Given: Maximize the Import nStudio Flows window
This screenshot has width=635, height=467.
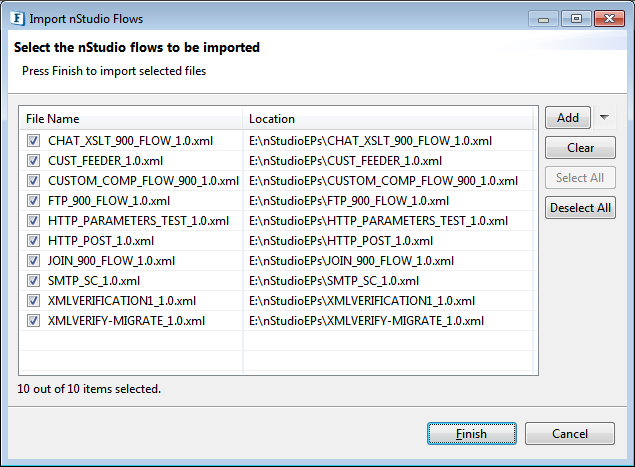Looking at the screenshot, I should (576, 19).
